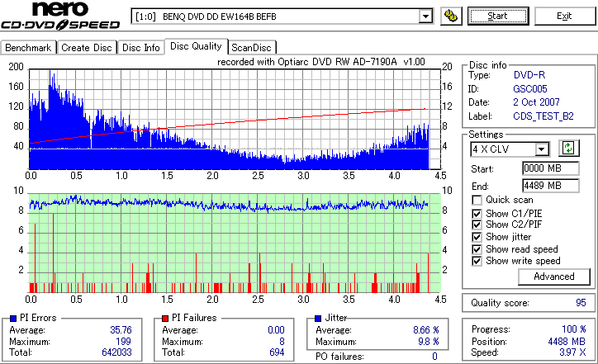
Task: Expand the 4 X CLV speed dropdown
Action: 541,149
